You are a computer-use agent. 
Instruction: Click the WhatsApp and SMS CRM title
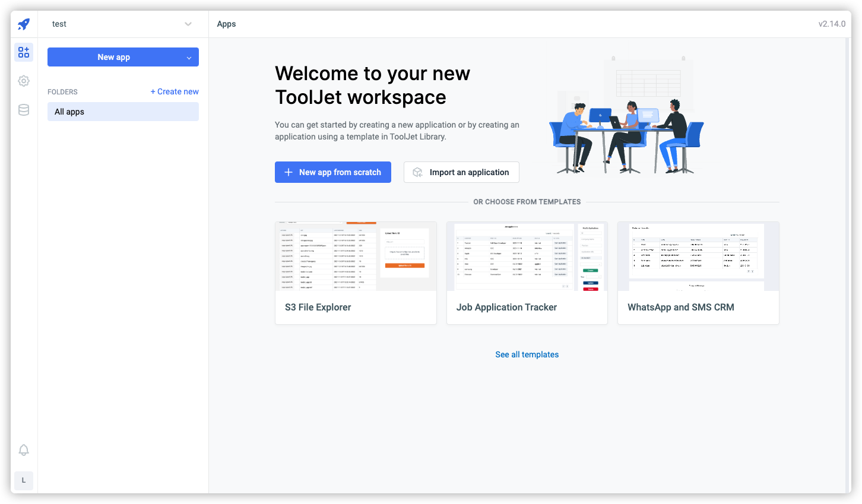(681, 307)
